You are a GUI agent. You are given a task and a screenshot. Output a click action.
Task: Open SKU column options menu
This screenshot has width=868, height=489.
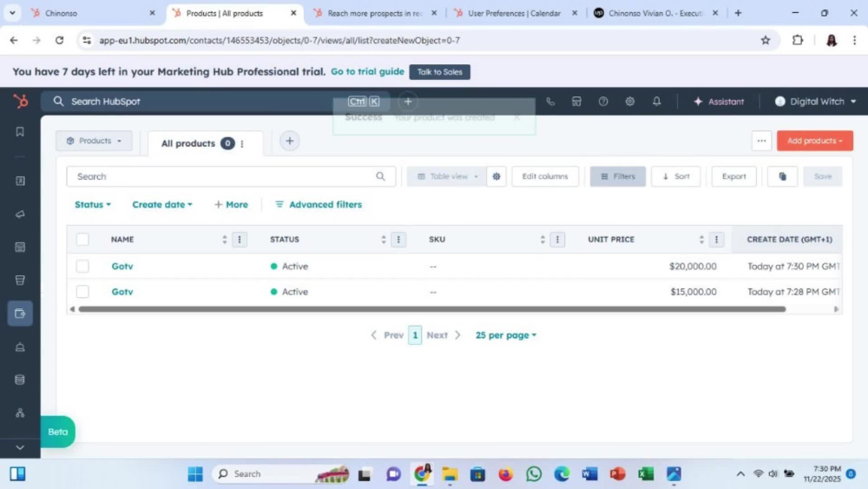[x=557, y=239]
